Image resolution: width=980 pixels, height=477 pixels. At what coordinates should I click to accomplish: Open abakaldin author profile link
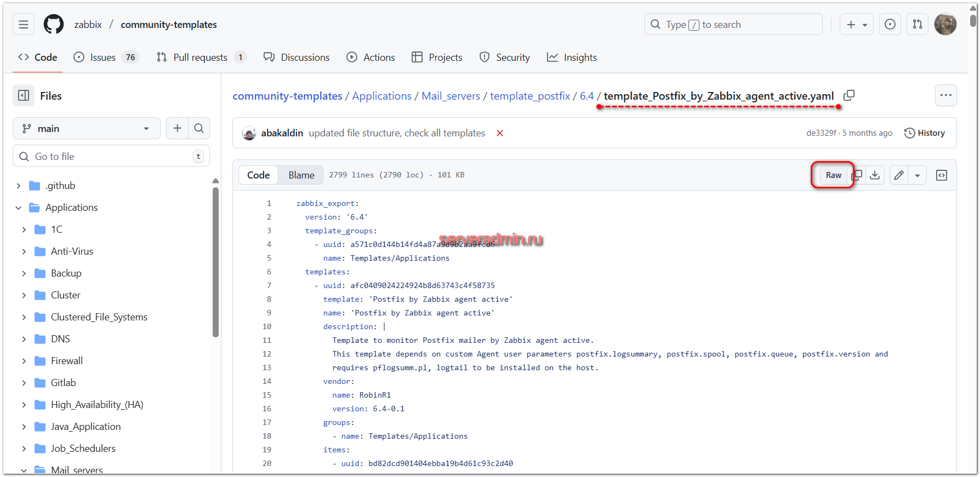point(282,133)
